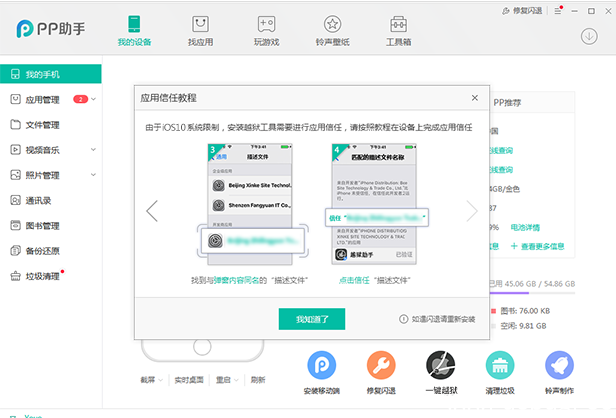
Task: Open 图书管理 in the sidebar
Action: tap(42, 226)
